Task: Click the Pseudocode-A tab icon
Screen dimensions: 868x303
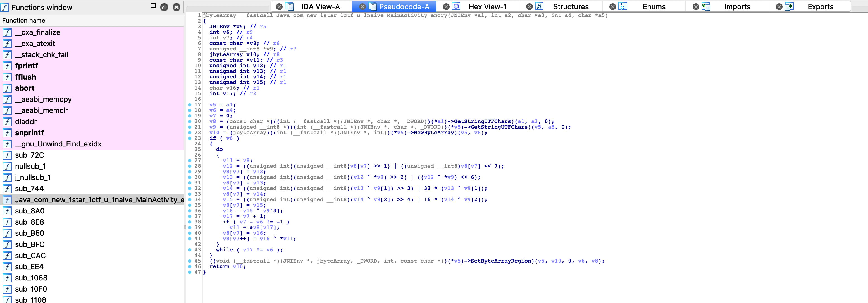Action: (x=372, y=6)
